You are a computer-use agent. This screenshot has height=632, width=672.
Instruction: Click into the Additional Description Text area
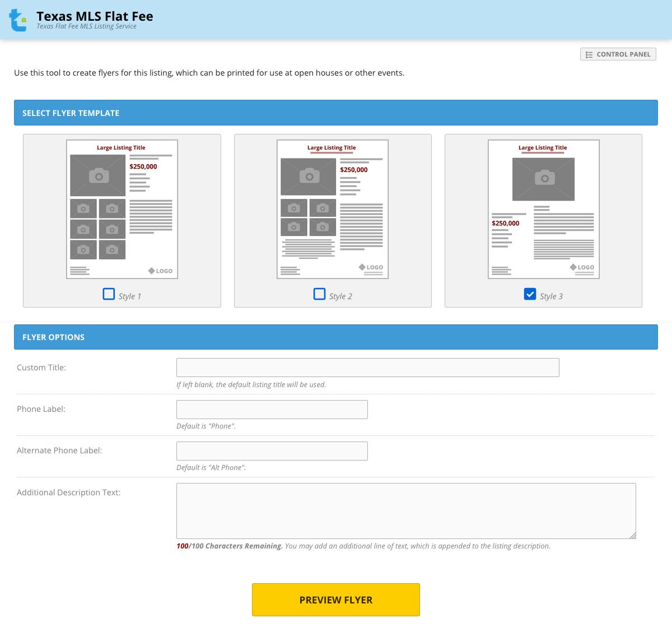pos(406,511)
